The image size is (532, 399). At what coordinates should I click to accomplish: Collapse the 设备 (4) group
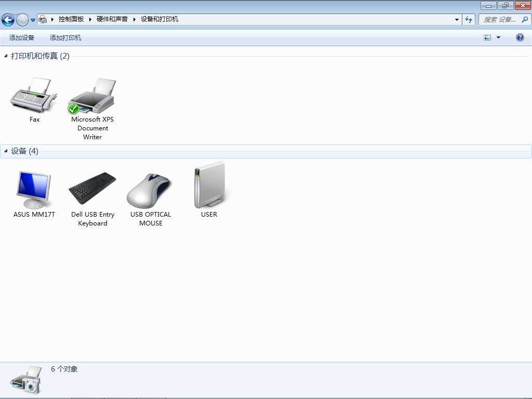[x=5, y=151]
